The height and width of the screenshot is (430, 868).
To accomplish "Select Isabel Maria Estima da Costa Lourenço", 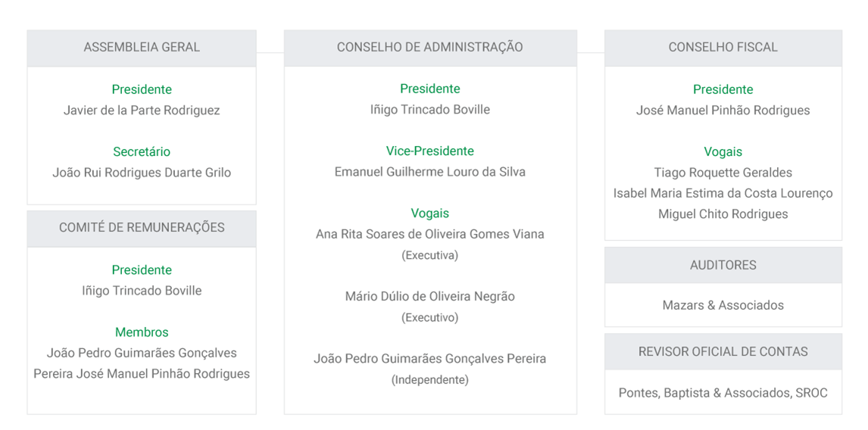I will pos(723,193).
